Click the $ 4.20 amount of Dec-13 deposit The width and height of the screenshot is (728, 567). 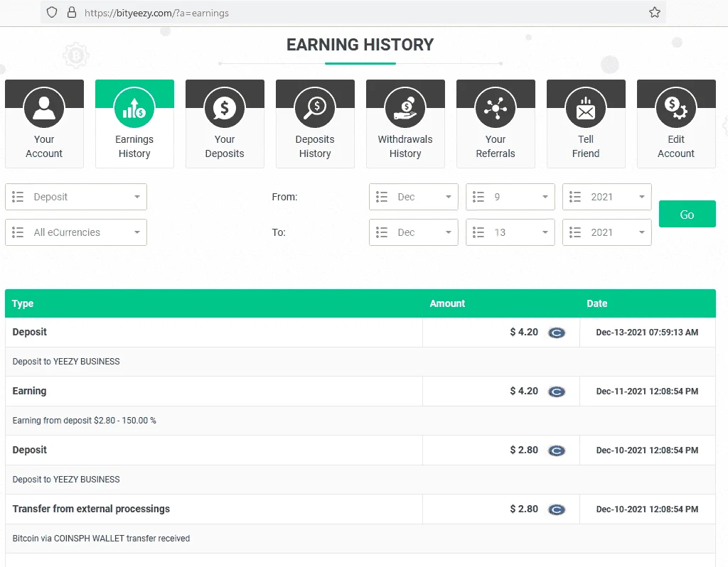coord(524,333)
